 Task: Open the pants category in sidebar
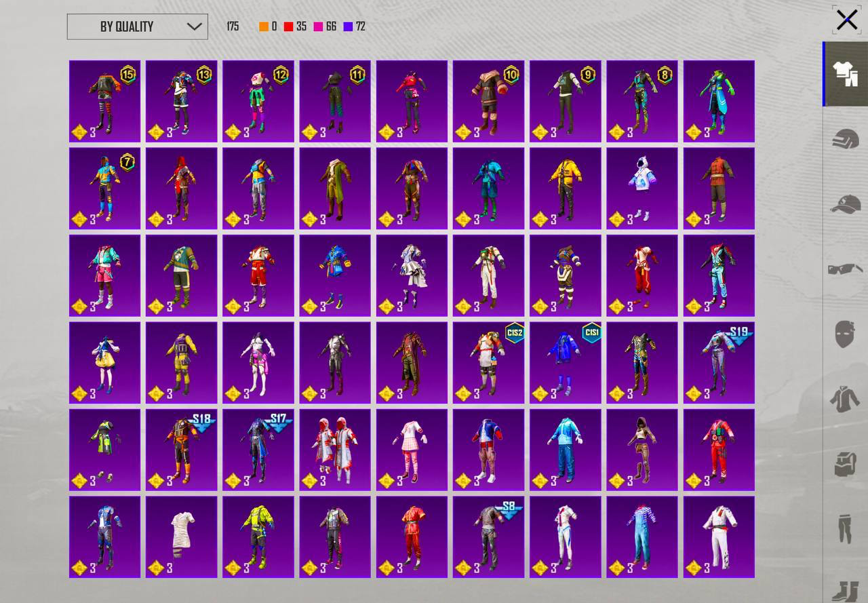pyautogui.click(x=845, y=530)
